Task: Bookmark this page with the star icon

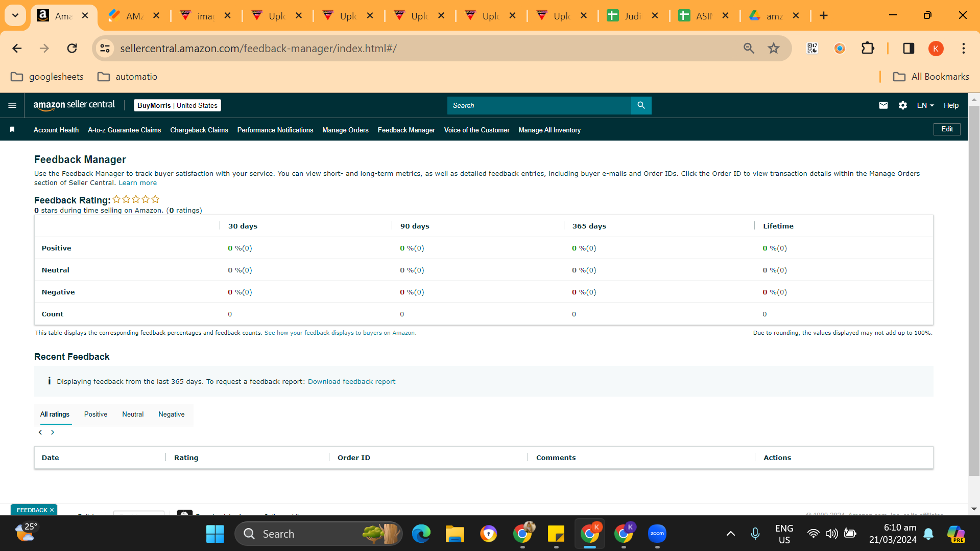Action: (774, 49)
